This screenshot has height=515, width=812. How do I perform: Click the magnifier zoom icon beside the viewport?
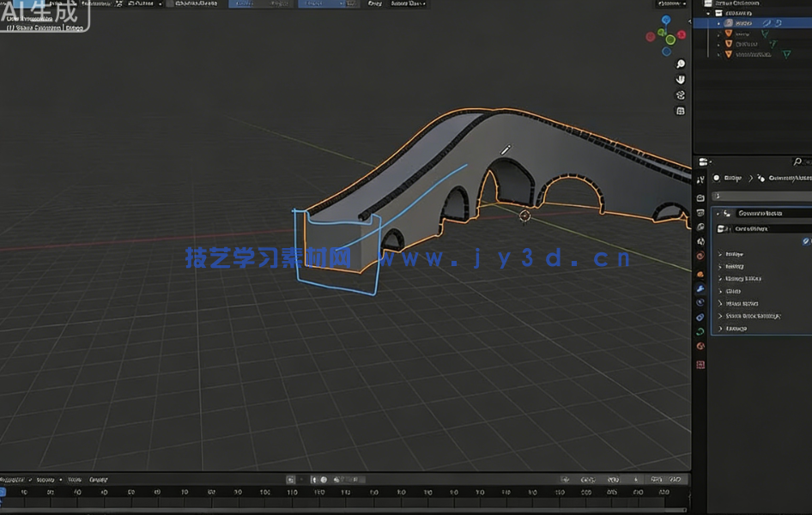pos(681,63)
